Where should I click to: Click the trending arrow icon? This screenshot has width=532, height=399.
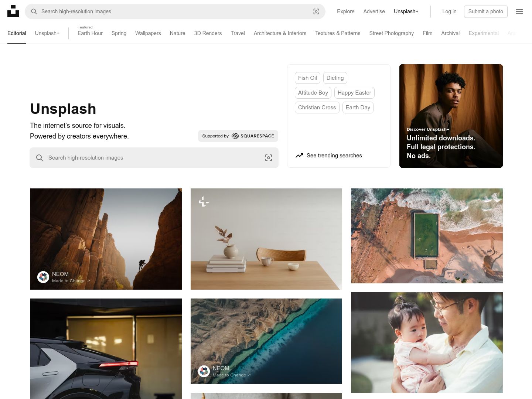[299, 156]
